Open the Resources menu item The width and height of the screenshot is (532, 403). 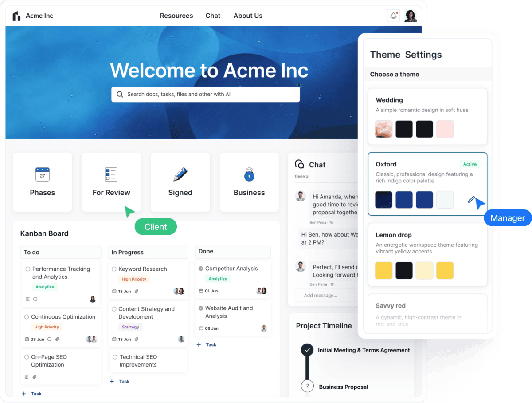pyautogui.click(x=176, y=16)
